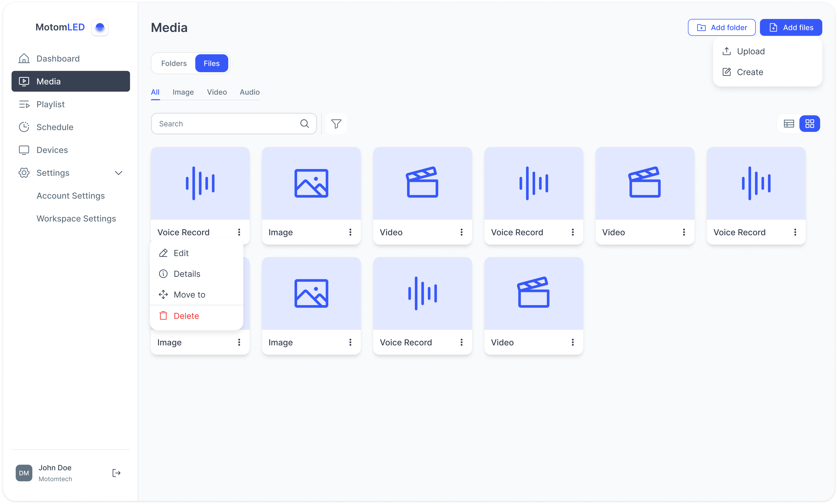837x504 pixels.
Task: Choose Upload from the Add files menu
Action: pos(767,51)
